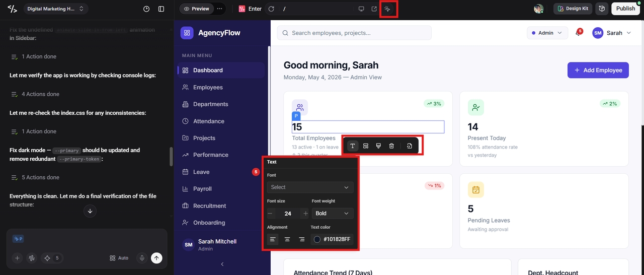The width and height of the screenshot is (644, 275).
Task: Open the code file icon in floating toolbar
Action: click(410, 146)
